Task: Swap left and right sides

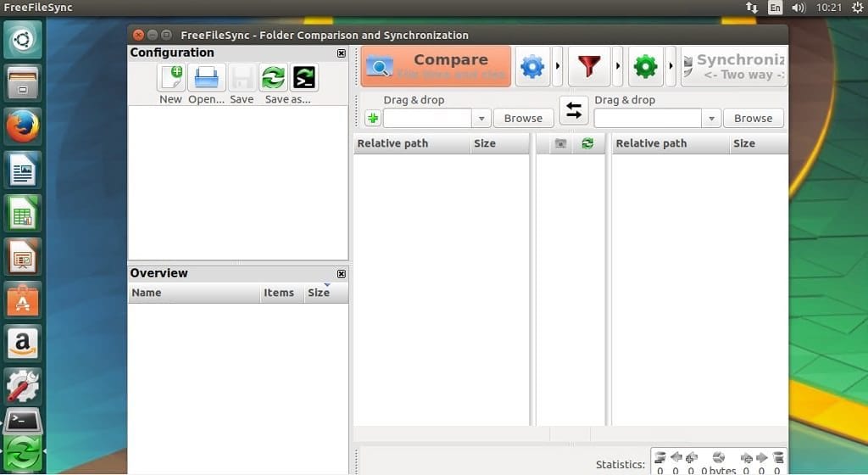Action: (574, 111)
